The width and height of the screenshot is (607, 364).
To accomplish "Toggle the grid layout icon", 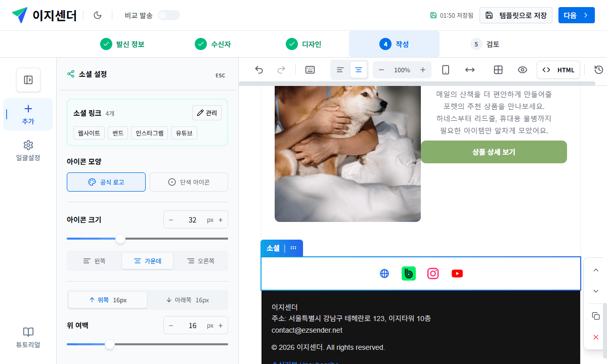I will [498, 70].
